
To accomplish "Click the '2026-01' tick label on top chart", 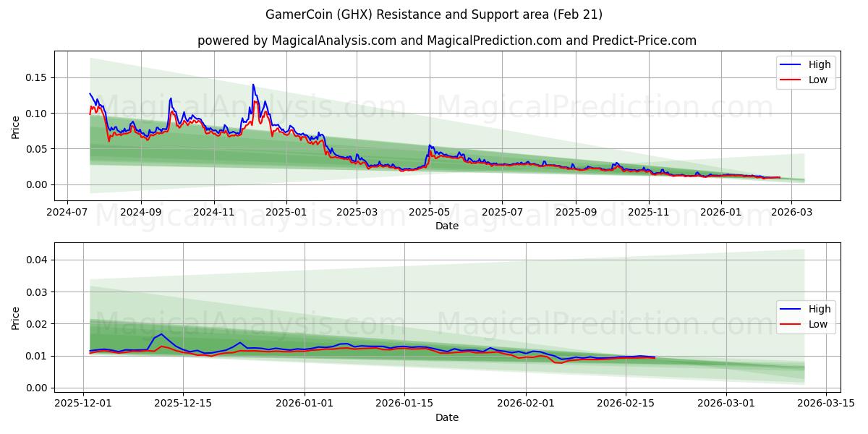I will pyautogui.click(x=720, y=213).
